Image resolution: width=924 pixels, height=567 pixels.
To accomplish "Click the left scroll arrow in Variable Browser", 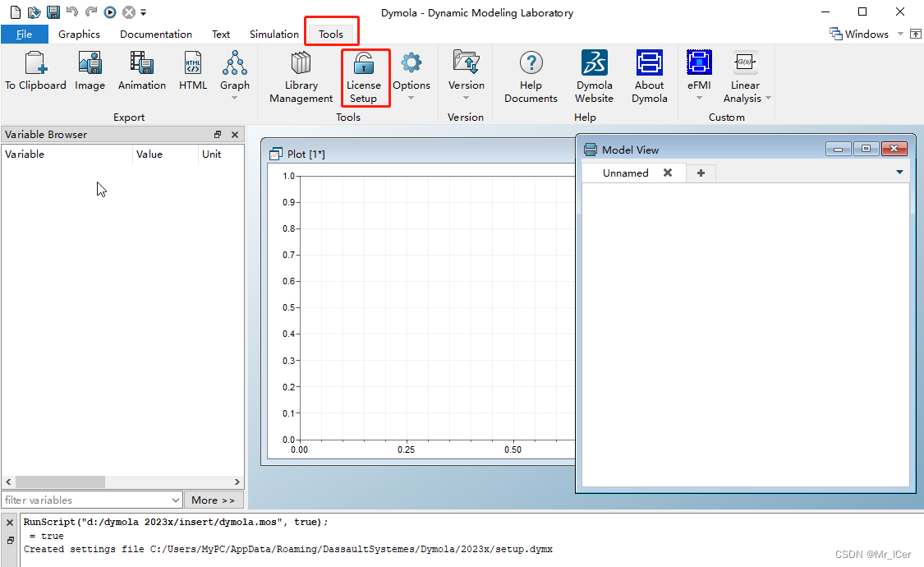I will pos(8,482).
